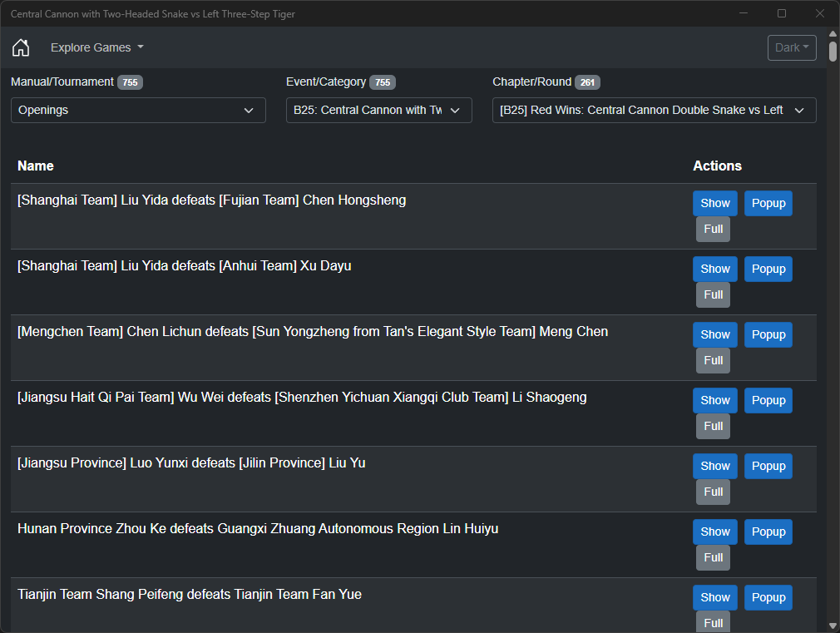This screenshot has height=633, width=840.
Task: Click Show for Liu Yida vs Chen Hongsheng
Action: tap(714, 203)
